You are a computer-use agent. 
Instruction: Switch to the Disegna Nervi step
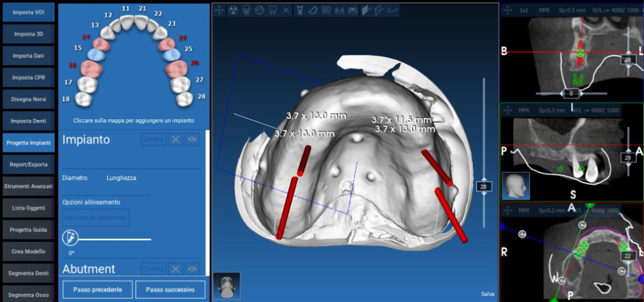[29, 99]
